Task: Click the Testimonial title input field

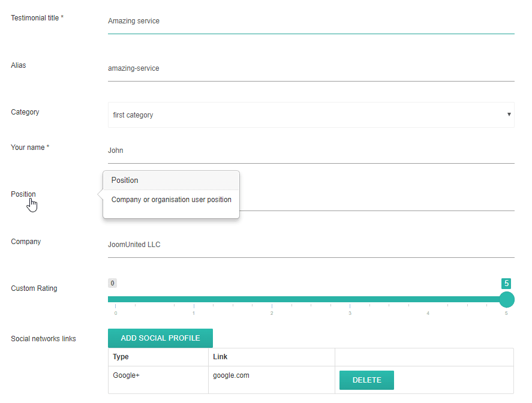Action: tap(311, 21)
